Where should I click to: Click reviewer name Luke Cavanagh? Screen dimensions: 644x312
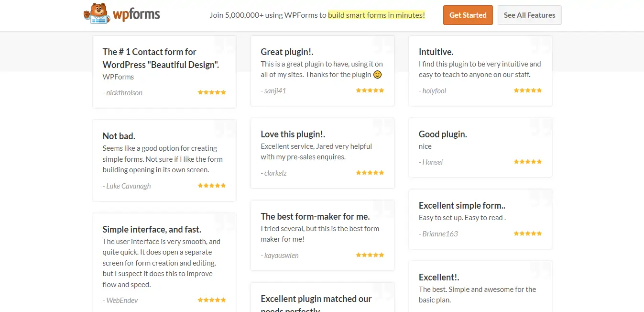(x=128, y=186)
